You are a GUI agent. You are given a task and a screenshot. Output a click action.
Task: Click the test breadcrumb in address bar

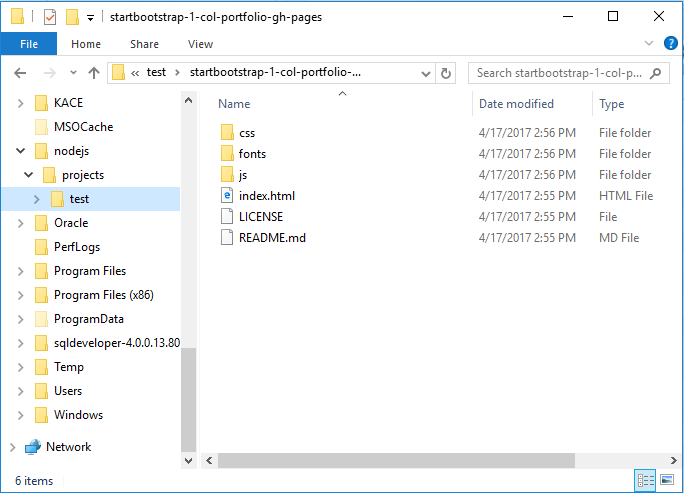156,73
